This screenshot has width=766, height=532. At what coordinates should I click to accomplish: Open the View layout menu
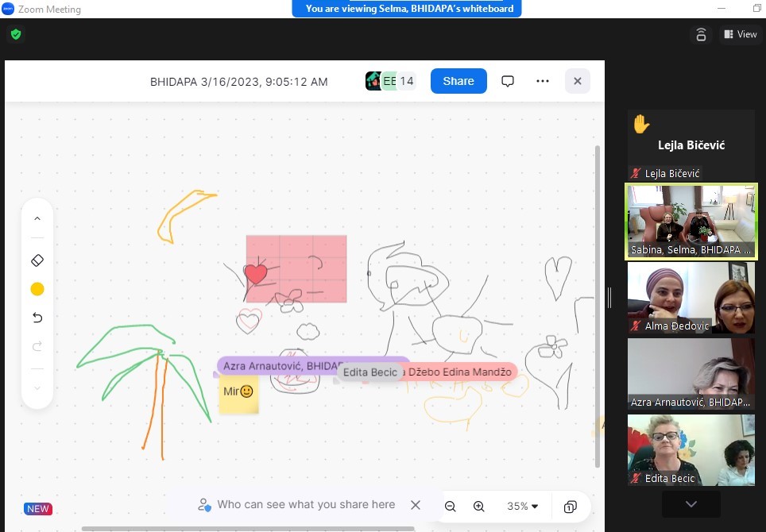click(740, 34)
